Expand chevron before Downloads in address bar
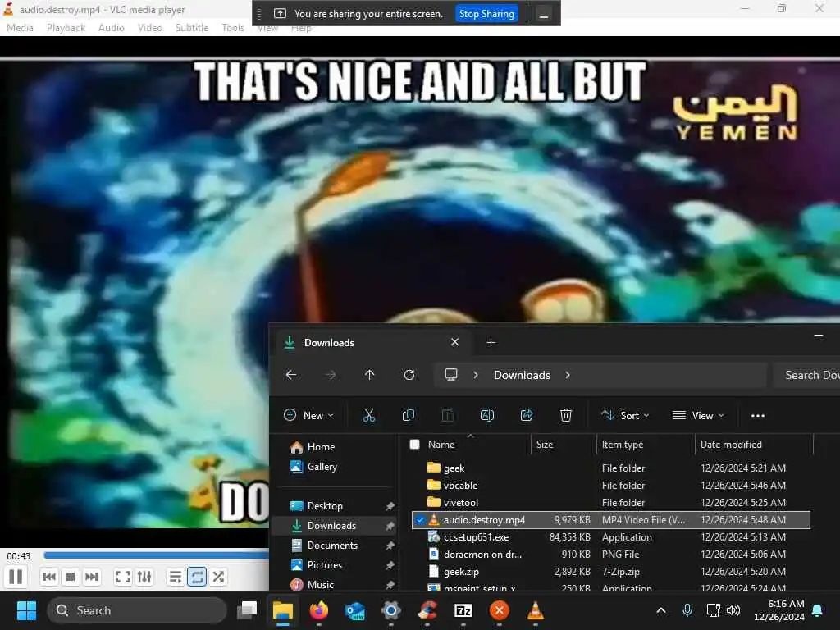 [476, 375]
